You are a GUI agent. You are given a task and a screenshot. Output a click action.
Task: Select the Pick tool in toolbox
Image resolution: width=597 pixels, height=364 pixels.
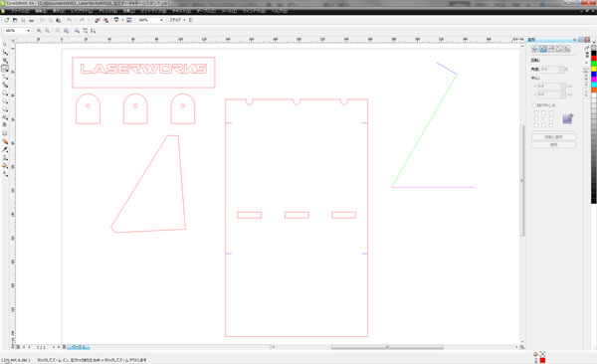coord(5,44)
